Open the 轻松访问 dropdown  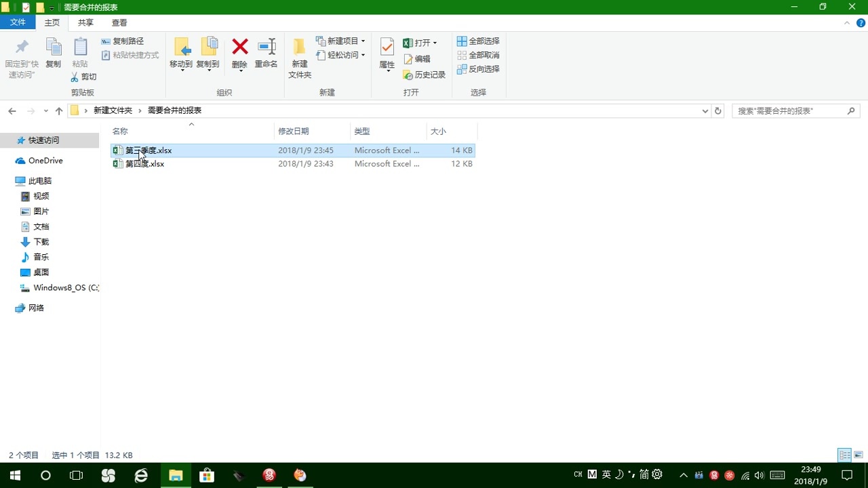point(340,56)
